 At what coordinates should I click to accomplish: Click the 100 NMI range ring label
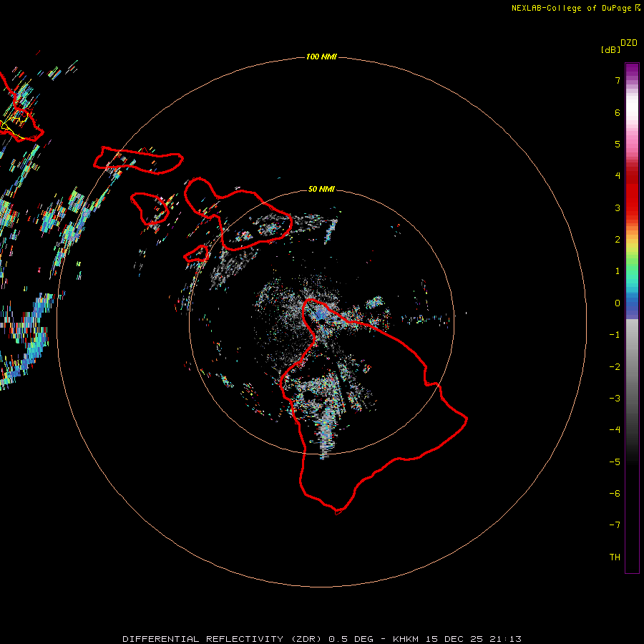[321, 57]
